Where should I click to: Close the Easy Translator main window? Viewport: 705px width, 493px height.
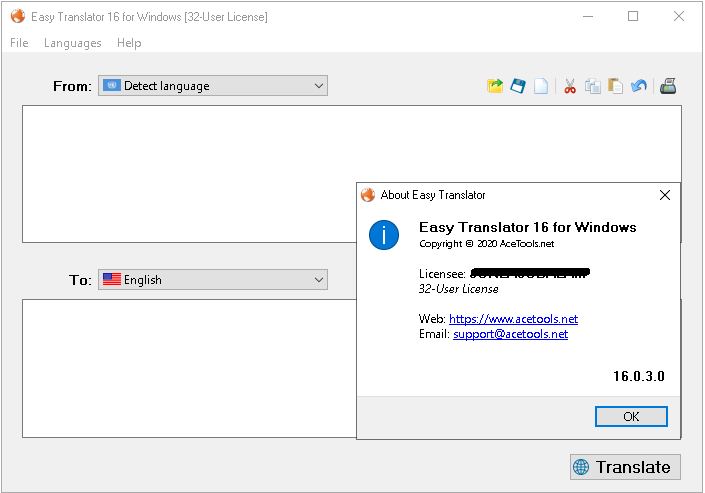[x=679, y=17]
